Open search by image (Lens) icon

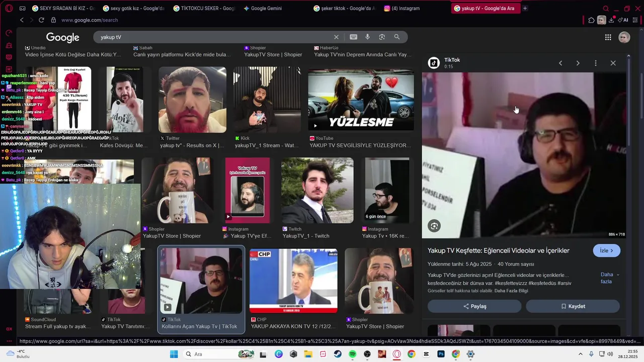coord(382,37)
